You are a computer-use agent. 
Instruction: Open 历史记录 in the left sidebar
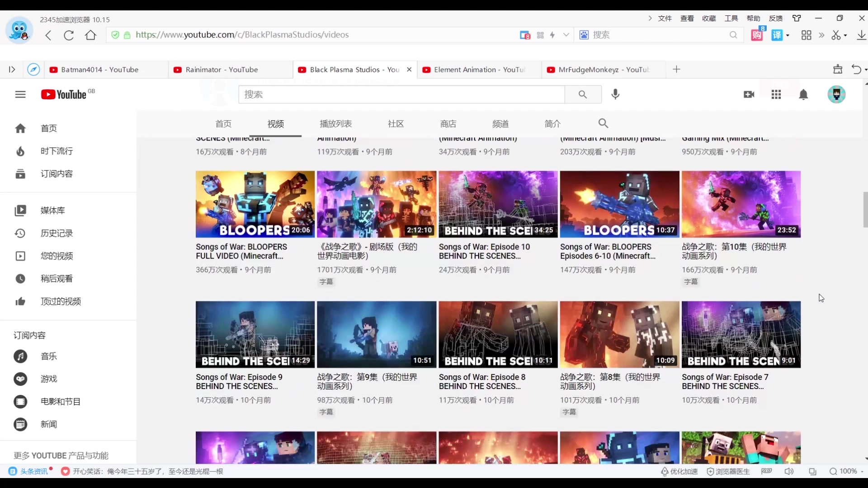(57, 233)
